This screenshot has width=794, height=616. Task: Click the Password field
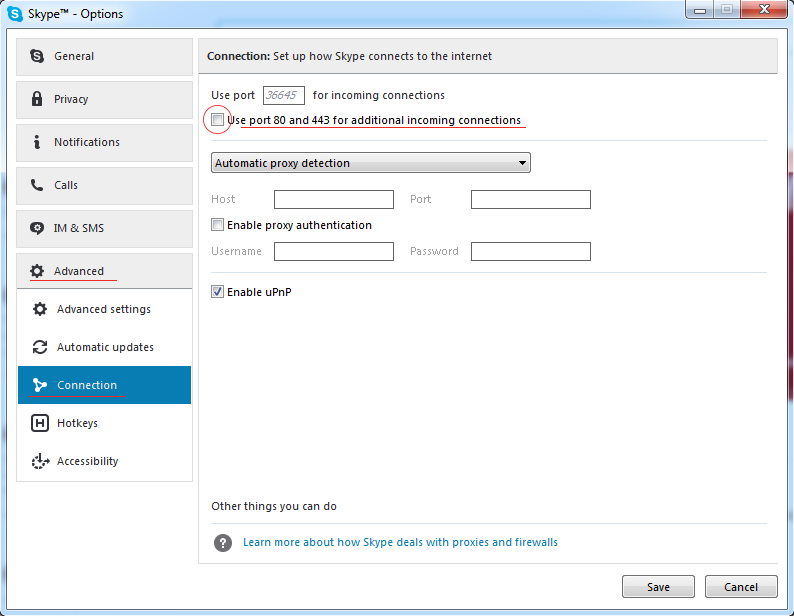[531, 251]
